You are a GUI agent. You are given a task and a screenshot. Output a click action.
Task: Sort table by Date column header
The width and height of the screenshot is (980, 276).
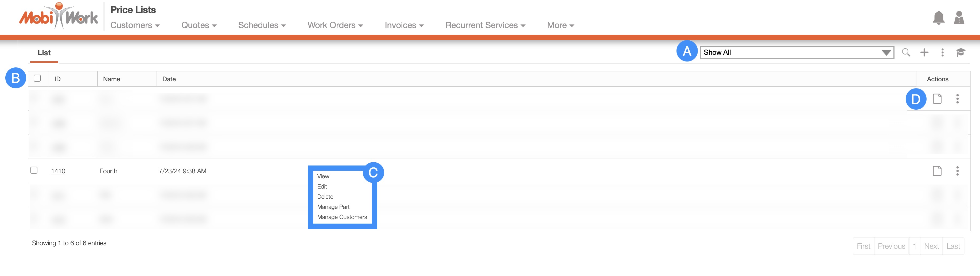click(169, 79)
